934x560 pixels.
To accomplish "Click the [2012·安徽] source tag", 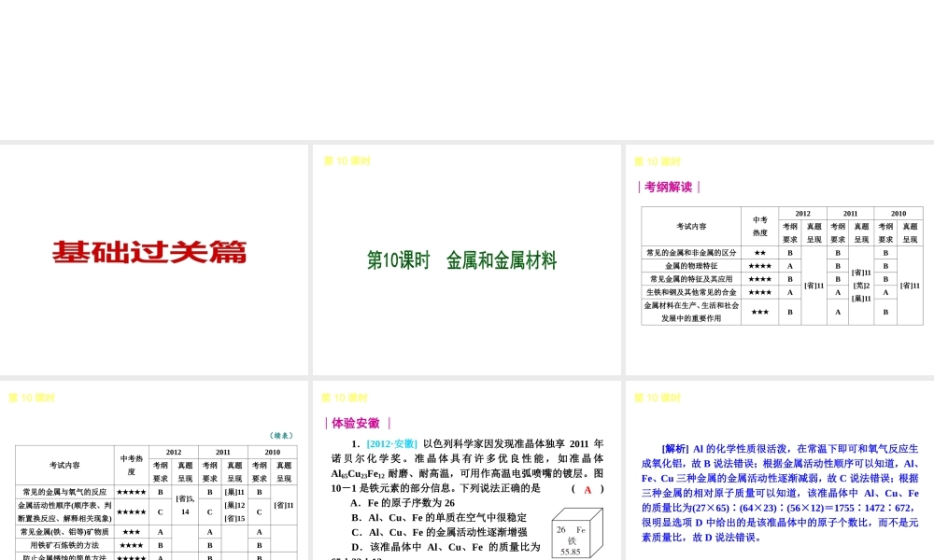I will 392,444.
